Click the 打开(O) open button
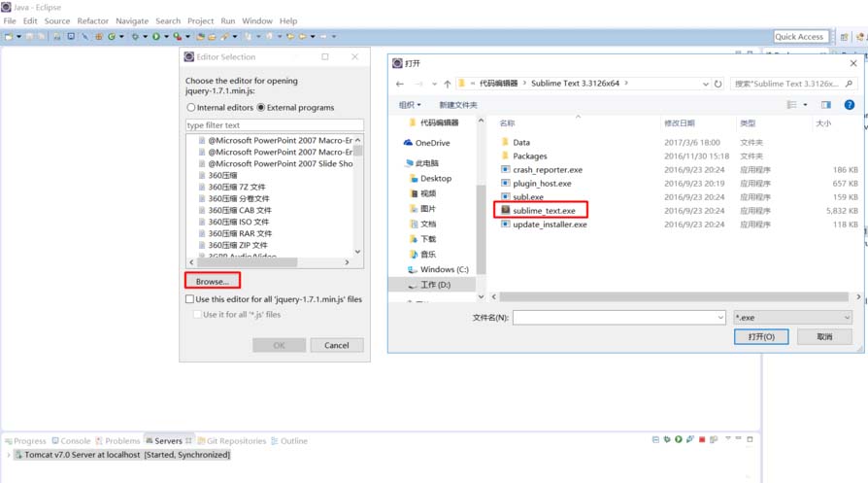Screen dimensions: 868x483 761,337
